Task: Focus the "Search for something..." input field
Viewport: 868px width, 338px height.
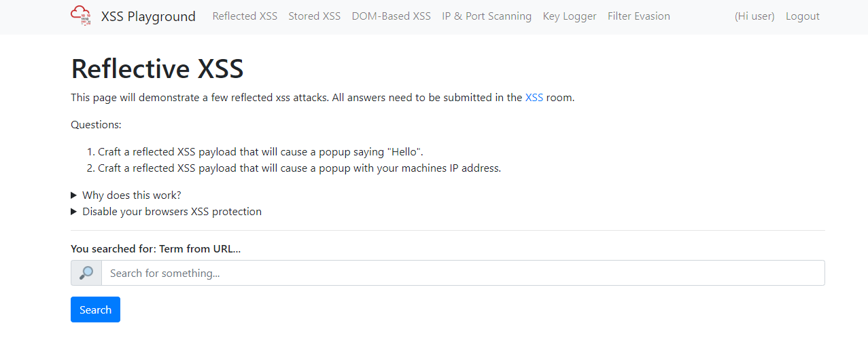Action: coord(462,273)
